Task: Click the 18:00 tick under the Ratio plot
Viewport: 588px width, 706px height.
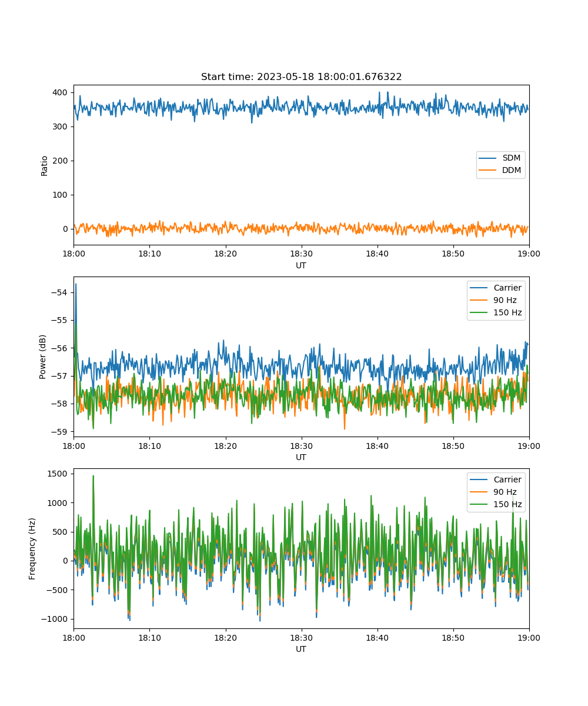Action: pos(73,254)
